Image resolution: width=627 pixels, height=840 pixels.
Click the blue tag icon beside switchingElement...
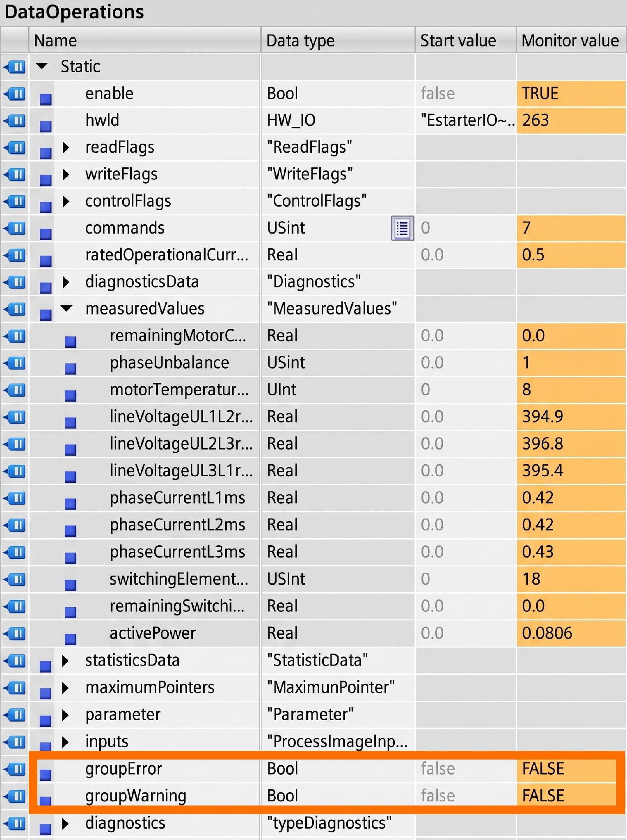71,585
